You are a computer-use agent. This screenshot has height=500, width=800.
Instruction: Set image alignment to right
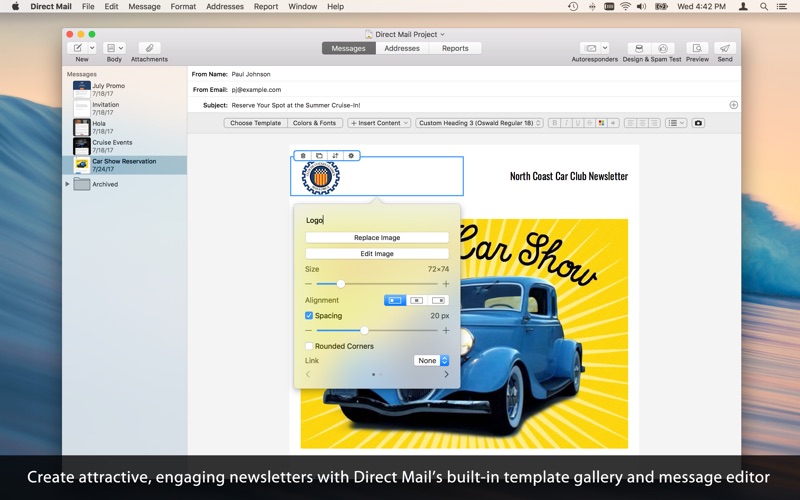(x=438, y=301)
